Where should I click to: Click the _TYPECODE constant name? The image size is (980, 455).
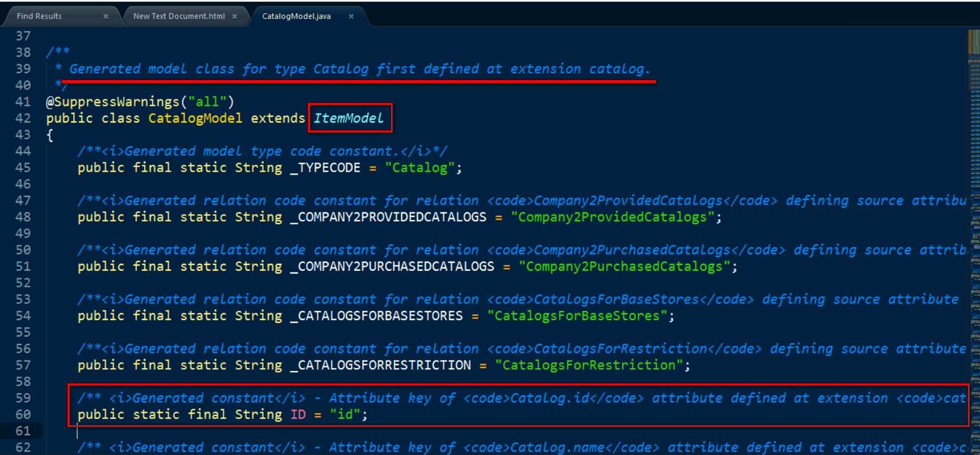pos(325,168)
